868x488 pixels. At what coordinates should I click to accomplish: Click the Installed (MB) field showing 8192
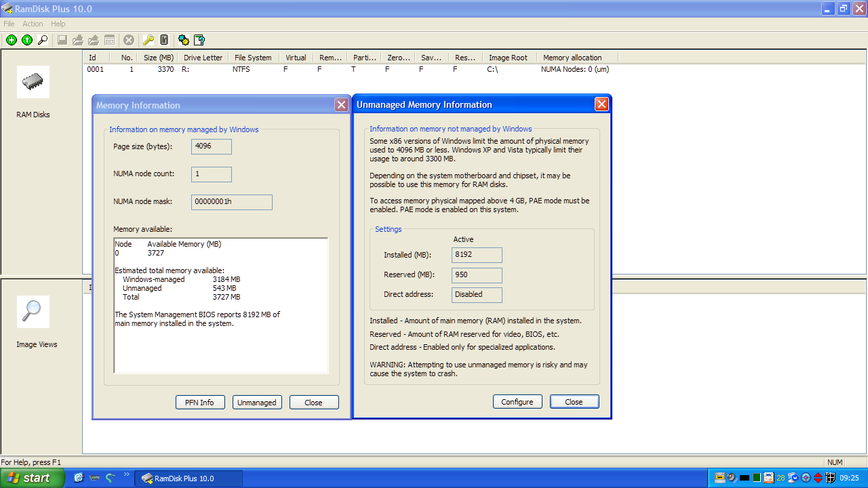tap(477, 255)
